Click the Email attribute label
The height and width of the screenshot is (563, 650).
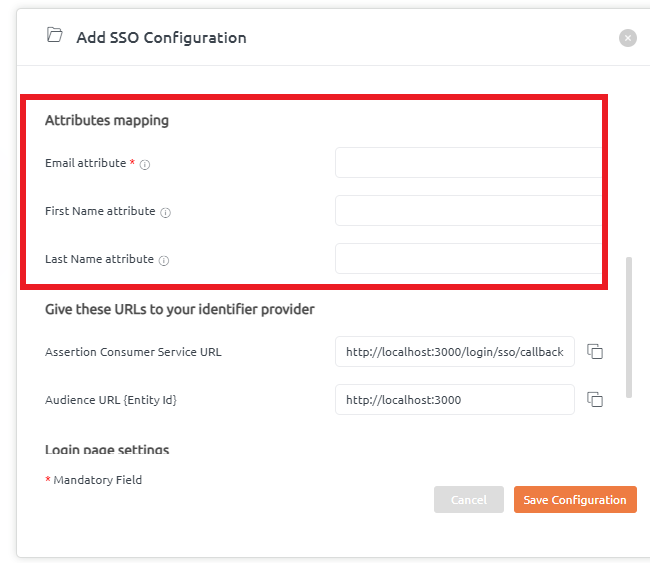click(86, 163)
